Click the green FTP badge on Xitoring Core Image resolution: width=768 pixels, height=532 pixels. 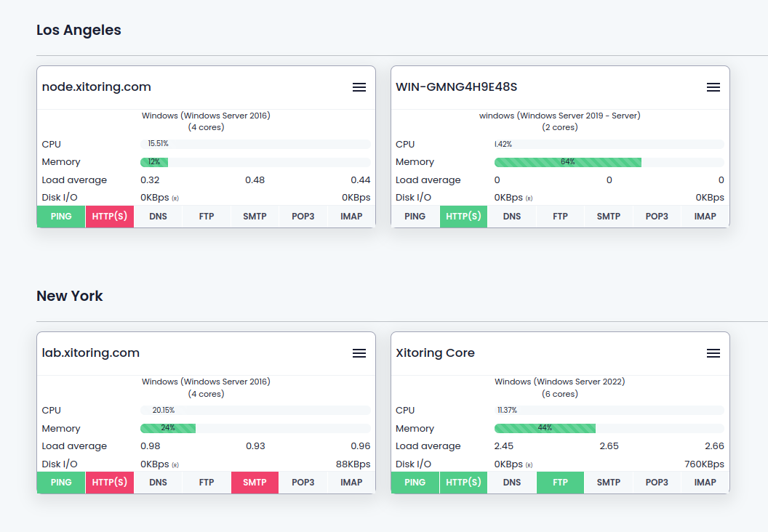click(560, 482)
